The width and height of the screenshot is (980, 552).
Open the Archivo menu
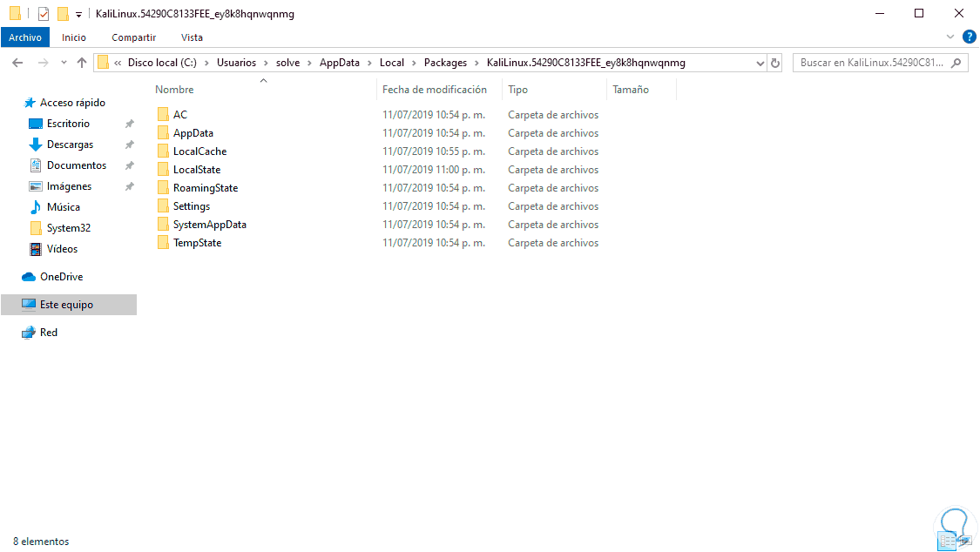pyautogui.click(x=25, y=37)
